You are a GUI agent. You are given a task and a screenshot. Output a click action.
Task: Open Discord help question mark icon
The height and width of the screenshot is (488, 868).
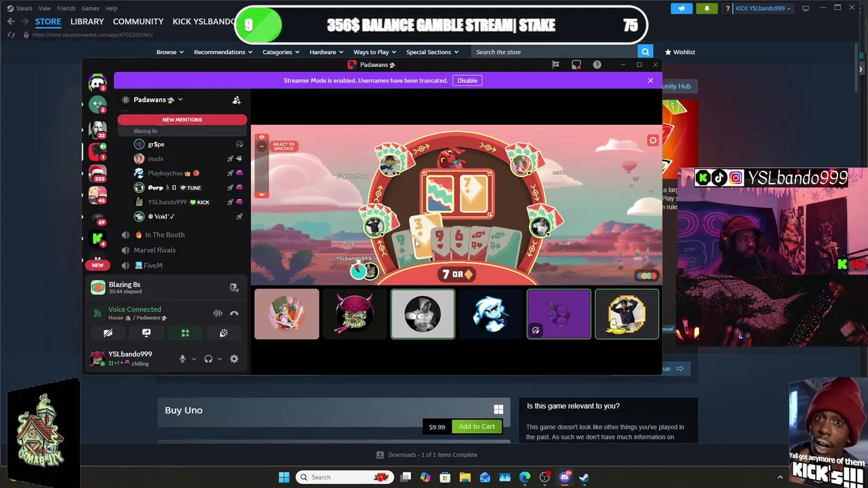(x=597, y=64)
